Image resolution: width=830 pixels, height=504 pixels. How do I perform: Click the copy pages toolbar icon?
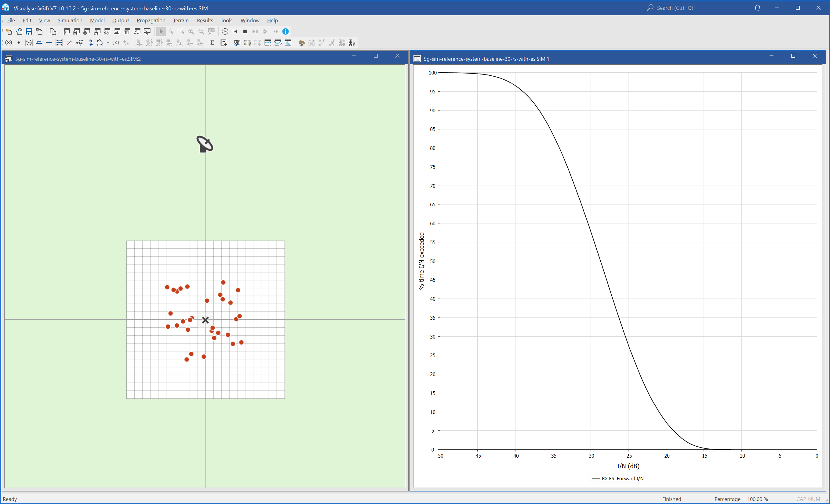click(53, 32)
